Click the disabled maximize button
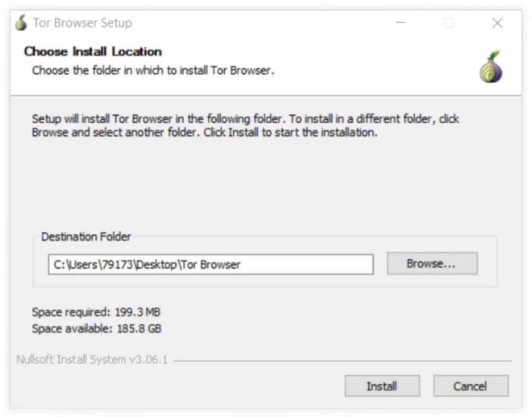Viewport: 532px width, 418px height. tap(449, 23)
